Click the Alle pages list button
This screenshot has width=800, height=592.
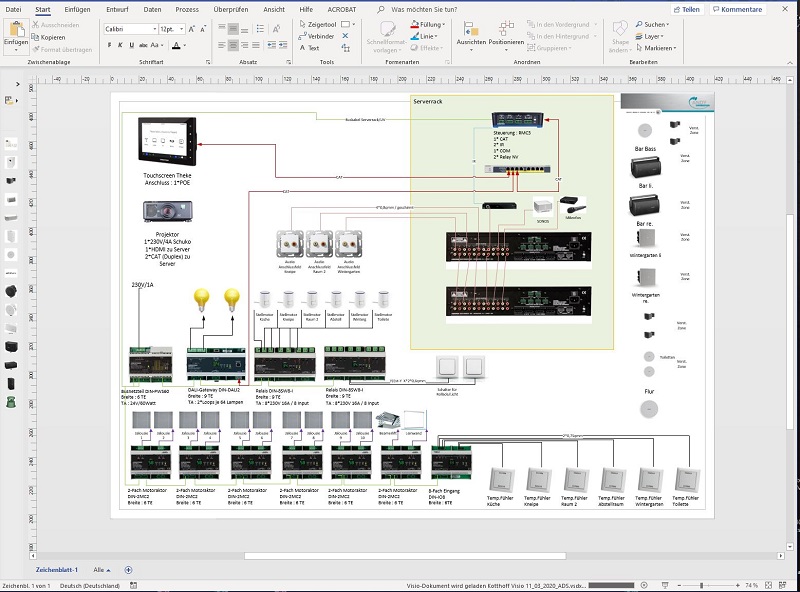click(102, 570)
